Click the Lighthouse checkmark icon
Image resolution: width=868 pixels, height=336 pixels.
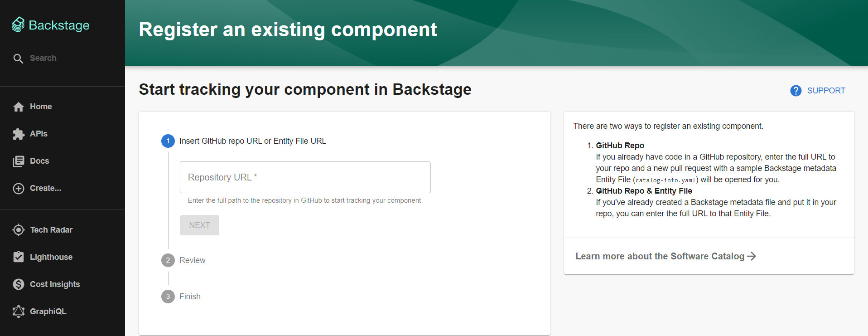tap(19, 257)
